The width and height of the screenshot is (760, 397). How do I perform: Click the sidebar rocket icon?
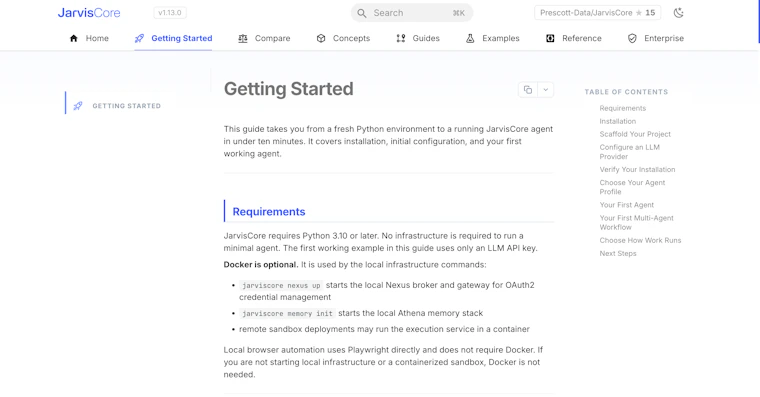78,106
